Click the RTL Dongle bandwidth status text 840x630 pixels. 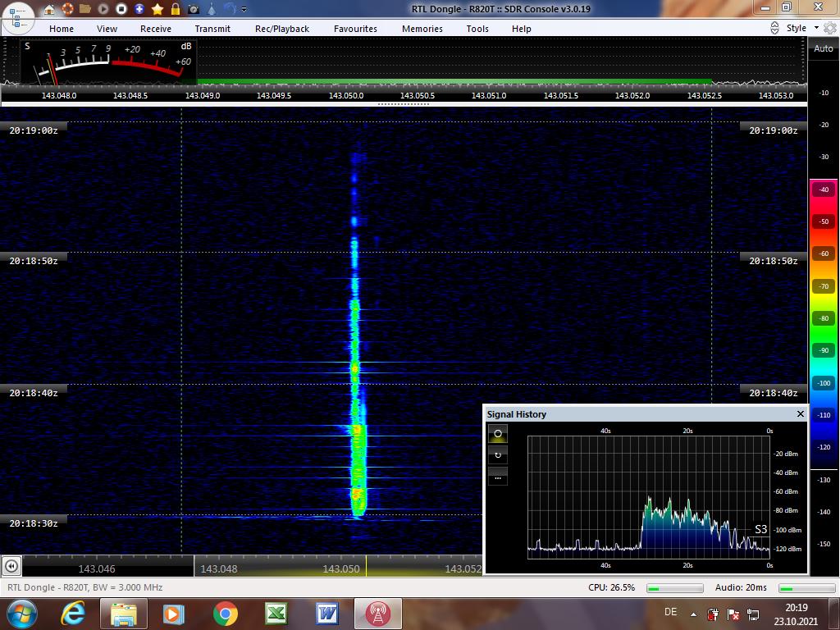tap(84, 587)
